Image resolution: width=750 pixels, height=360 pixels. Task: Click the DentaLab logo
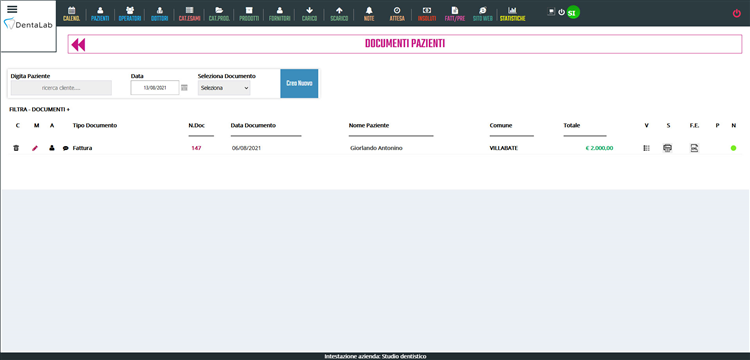[x=28, y=24]
